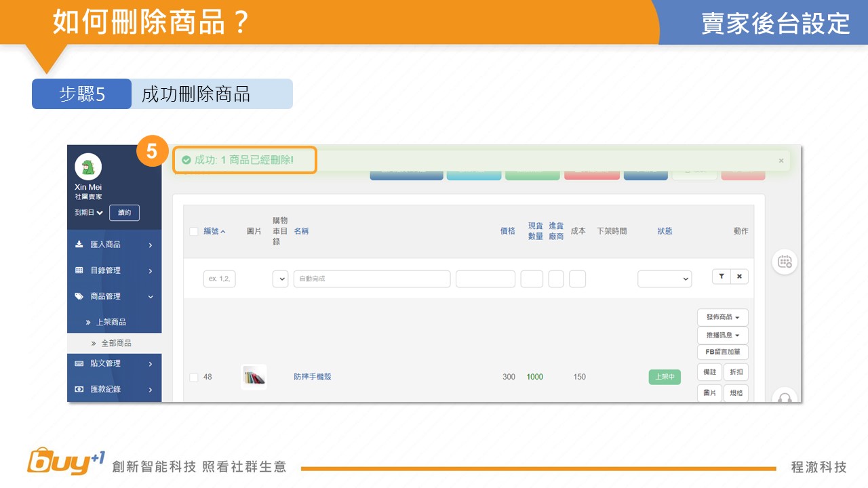Select 全部商品 in the sidebar
Image resolution: width=868 pixels, height=488 pixels.
point(116,344)
